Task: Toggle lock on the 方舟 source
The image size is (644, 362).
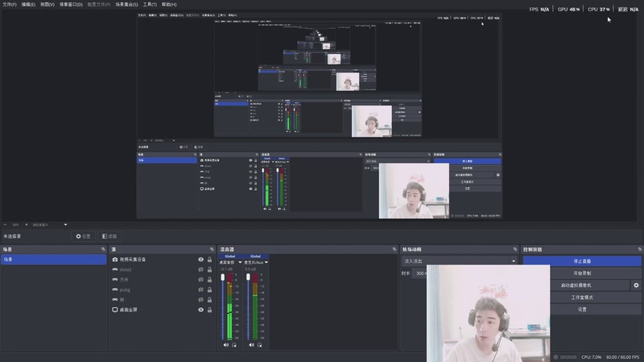Action: click(209, 279)
